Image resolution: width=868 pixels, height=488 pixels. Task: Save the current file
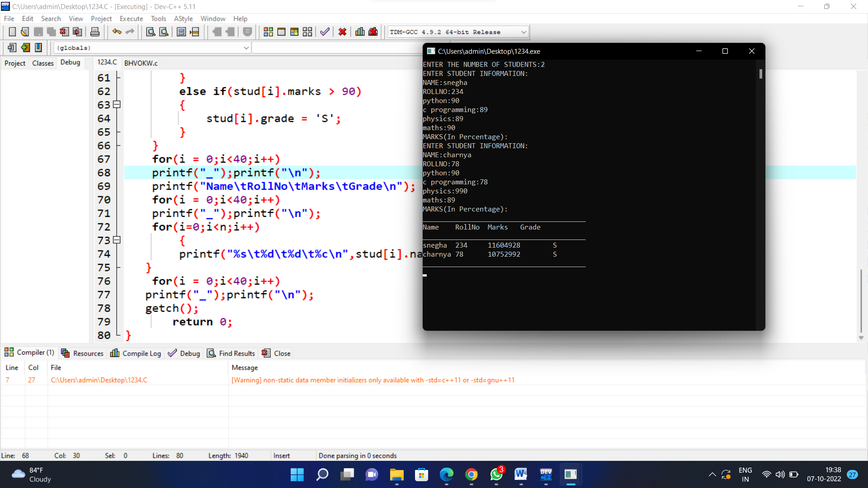coord(38,32)
